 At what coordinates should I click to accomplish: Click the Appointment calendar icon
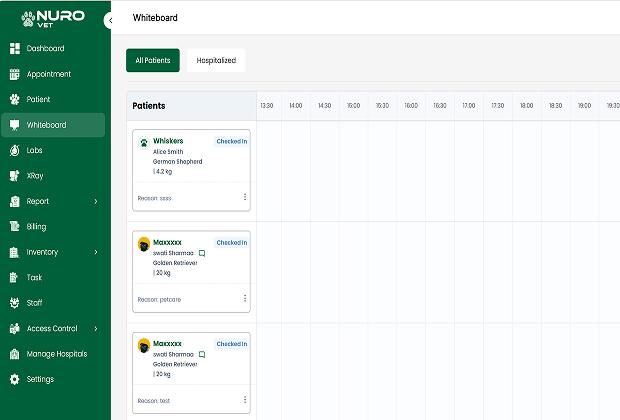(x=14, y=74)
